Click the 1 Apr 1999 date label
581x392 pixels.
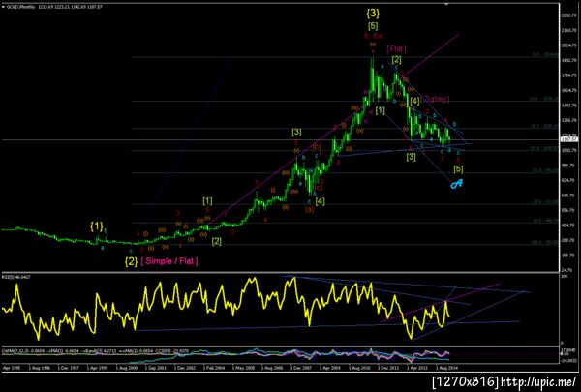(98, 369)
